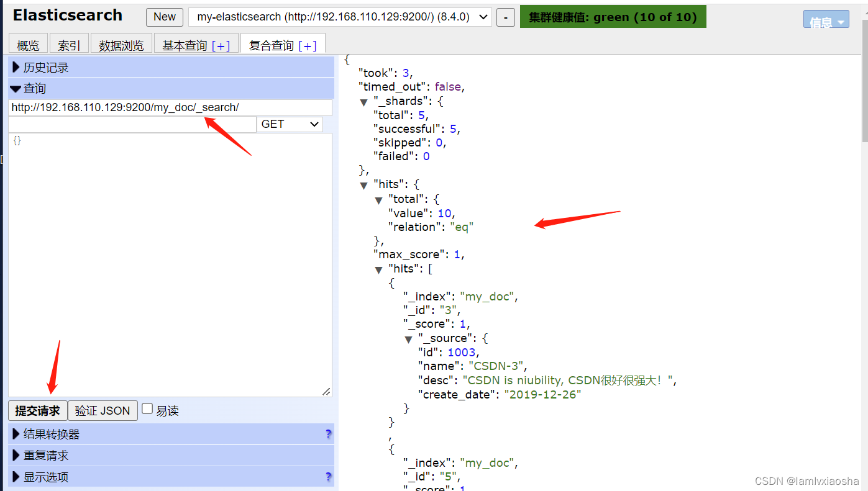Collapse the "_source" node of document id 3
The image size is (868, 491).
[x=409, y=338]
